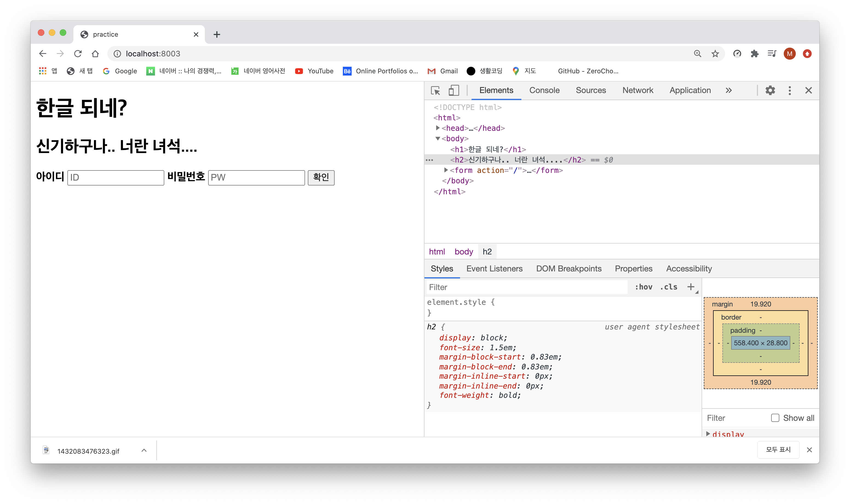
Task: Bookmark page with star icon
Action: [x=715, y=54]
